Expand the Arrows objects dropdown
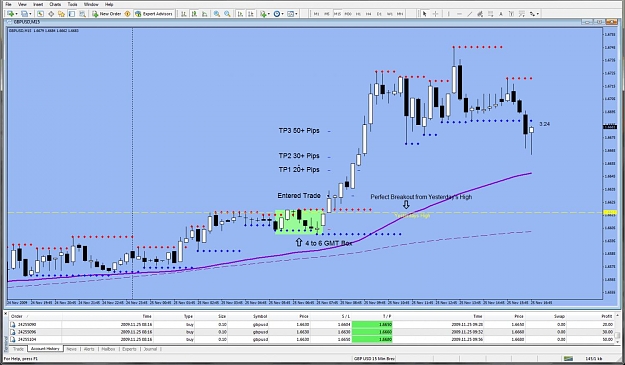 (x=538, y=14)
